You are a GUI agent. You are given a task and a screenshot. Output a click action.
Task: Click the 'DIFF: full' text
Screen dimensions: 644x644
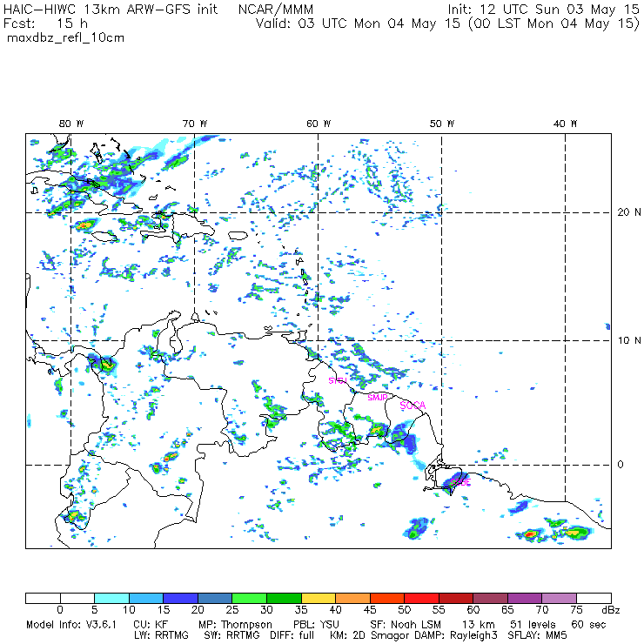[292, 635]
